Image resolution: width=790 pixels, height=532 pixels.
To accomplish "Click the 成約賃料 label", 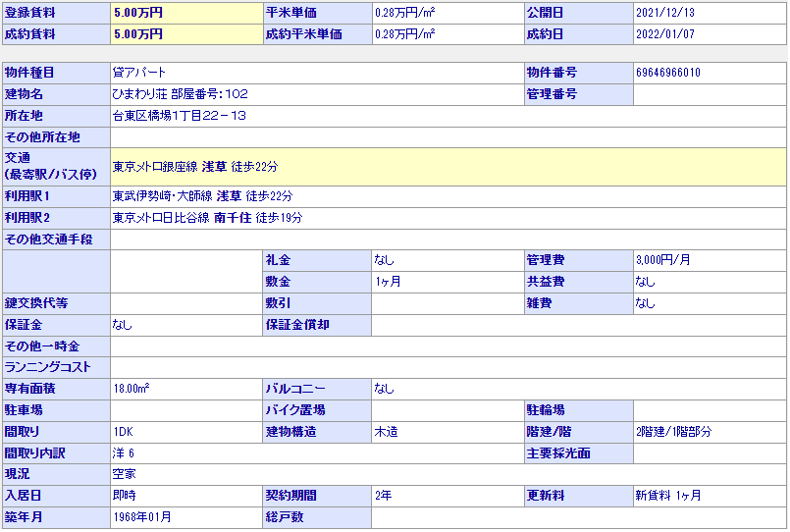I will pyautogui.click(x=30, y=34).
